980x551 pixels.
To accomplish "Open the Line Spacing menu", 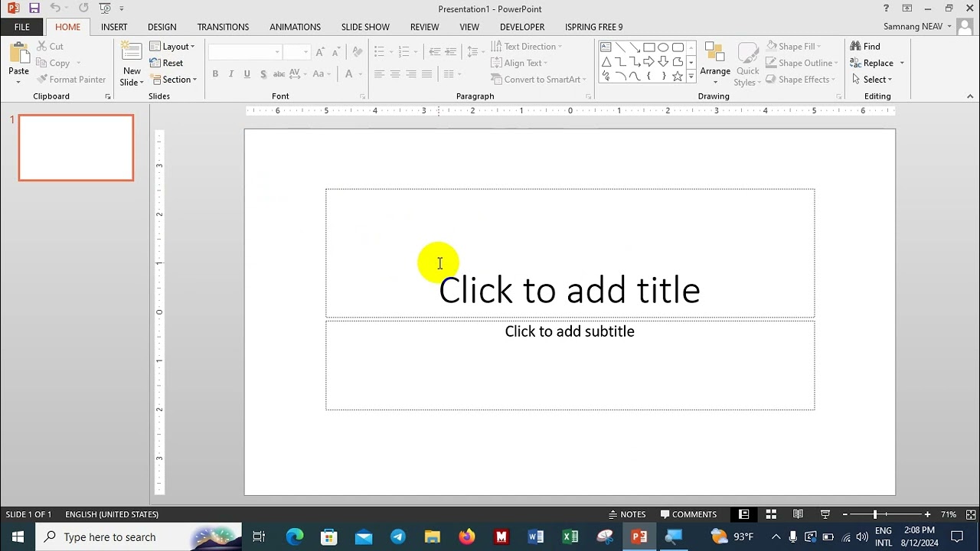I will point(475,52).
